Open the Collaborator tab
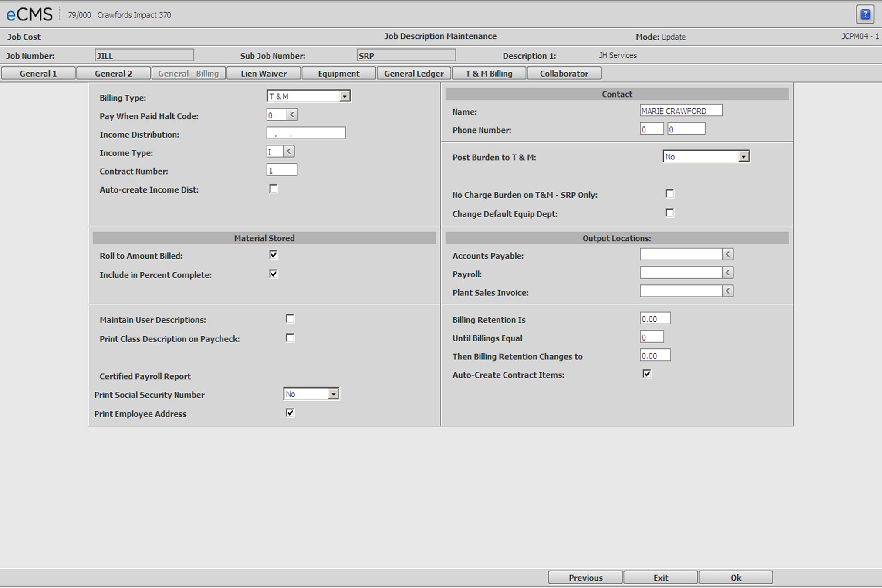 564,73
